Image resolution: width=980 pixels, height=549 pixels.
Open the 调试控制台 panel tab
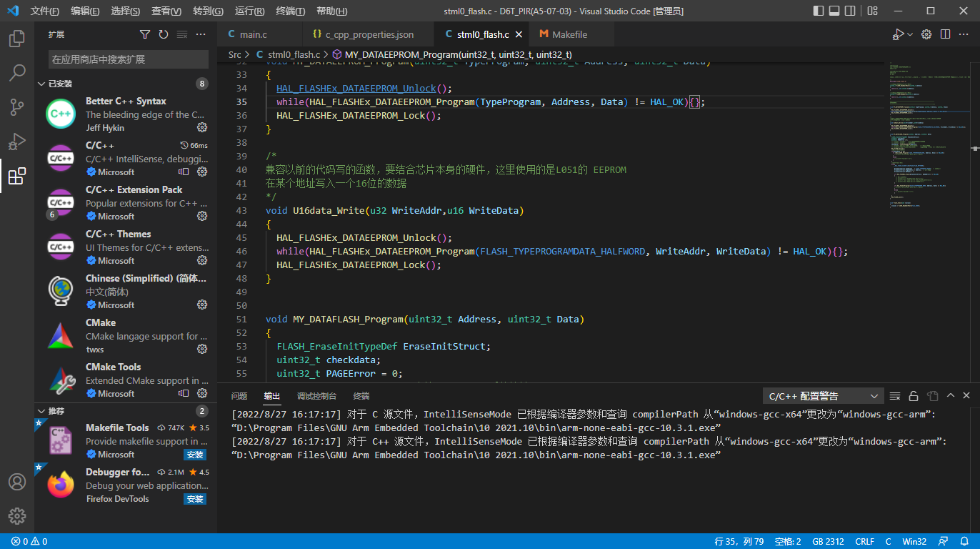pyautogui.click(x=316, y=396)
